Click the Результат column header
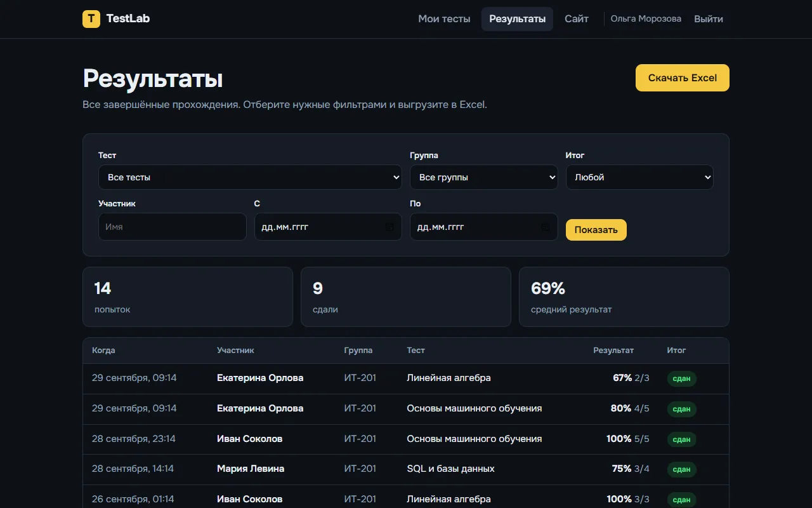The width and height of the screenshot is (812, 508). coord(613,351)
